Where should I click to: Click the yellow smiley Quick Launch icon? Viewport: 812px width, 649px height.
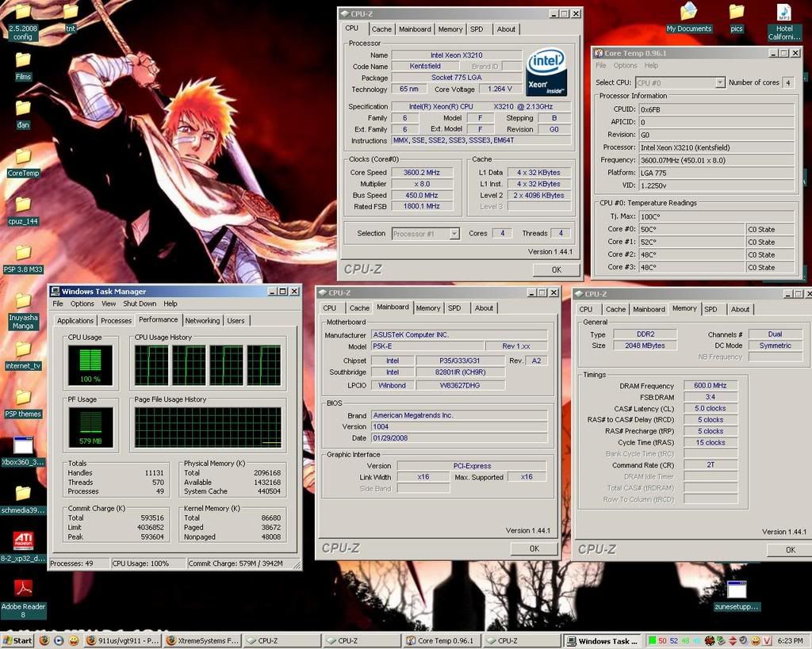[74, 641]
